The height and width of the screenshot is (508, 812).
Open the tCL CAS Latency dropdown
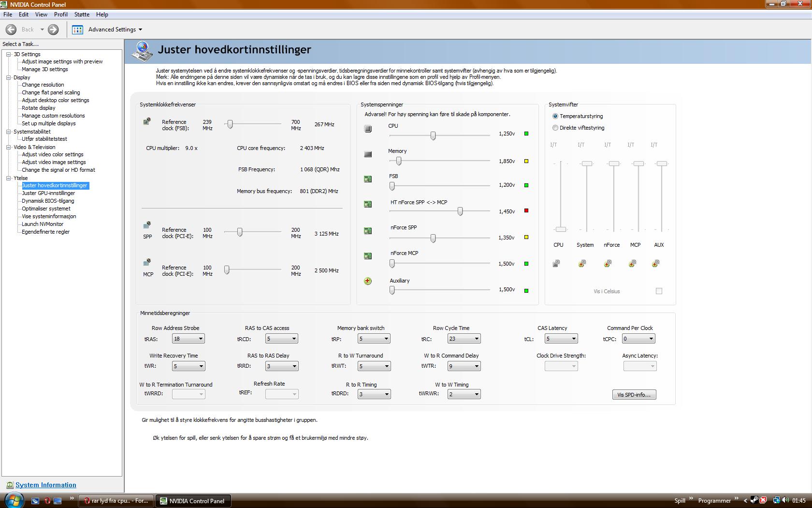pos(561,339)
